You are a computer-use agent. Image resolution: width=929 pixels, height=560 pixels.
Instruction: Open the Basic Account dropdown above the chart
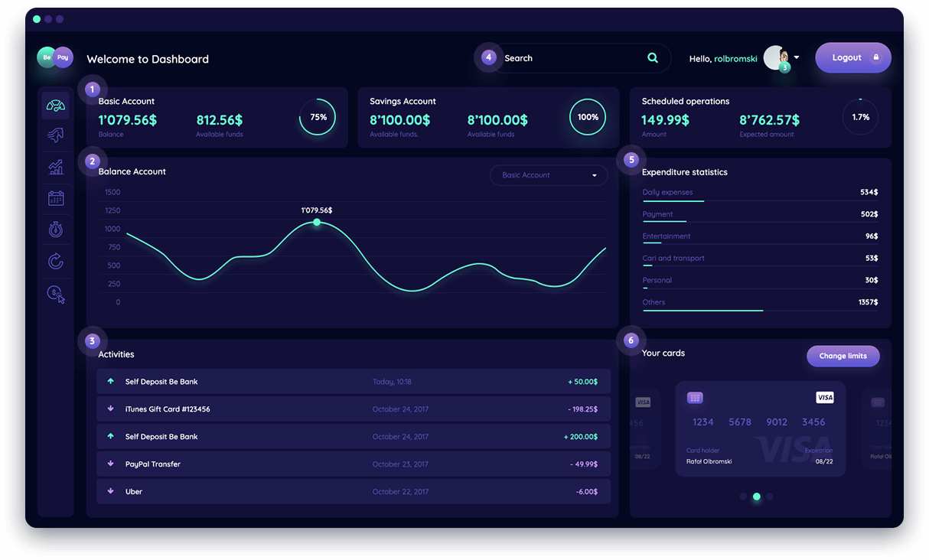[548, 175]
